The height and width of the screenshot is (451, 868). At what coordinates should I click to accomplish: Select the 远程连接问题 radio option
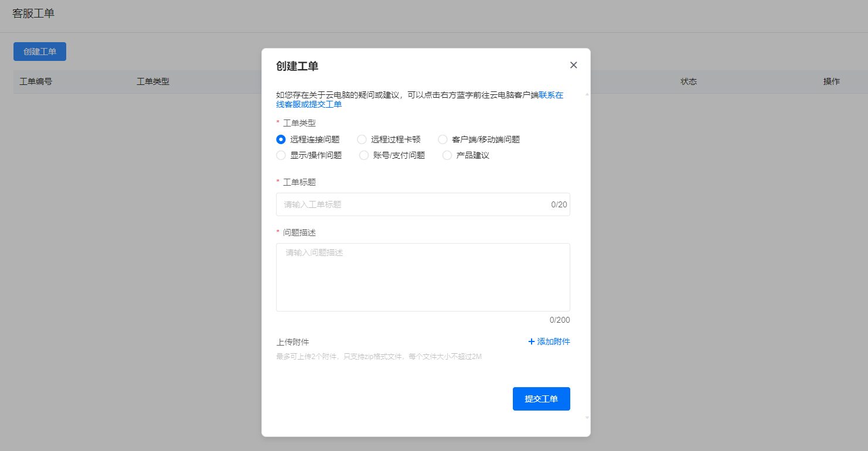click(x=281, y=139)
